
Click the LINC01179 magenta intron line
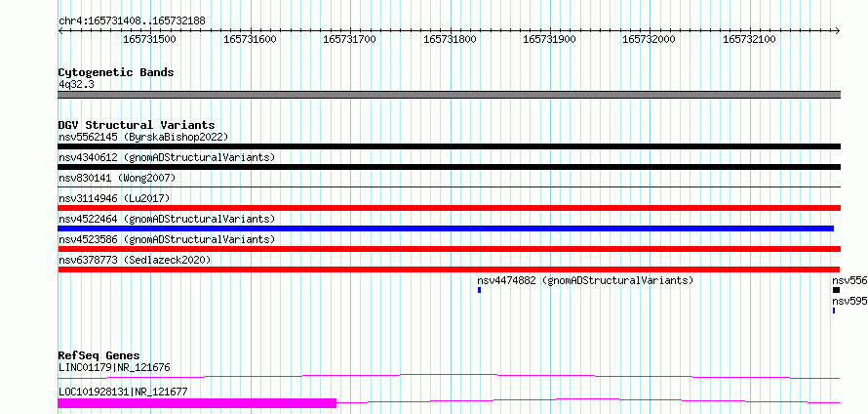coord(449,376)
